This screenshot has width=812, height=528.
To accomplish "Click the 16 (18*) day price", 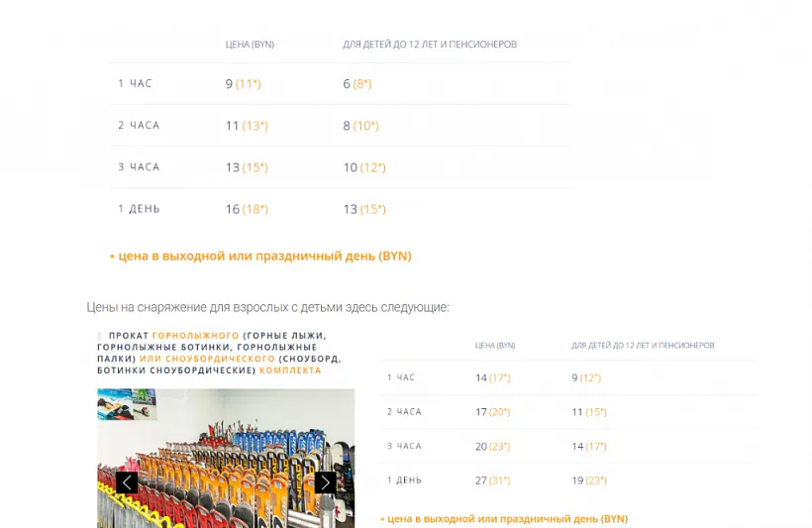I will [x=246, y=209].
